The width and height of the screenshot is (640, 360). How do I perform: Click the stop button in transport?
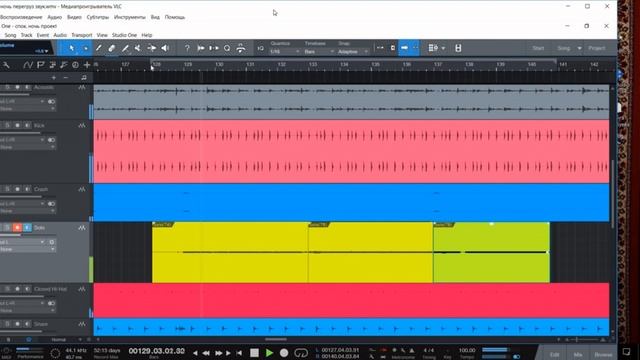[x=254, y=353]
